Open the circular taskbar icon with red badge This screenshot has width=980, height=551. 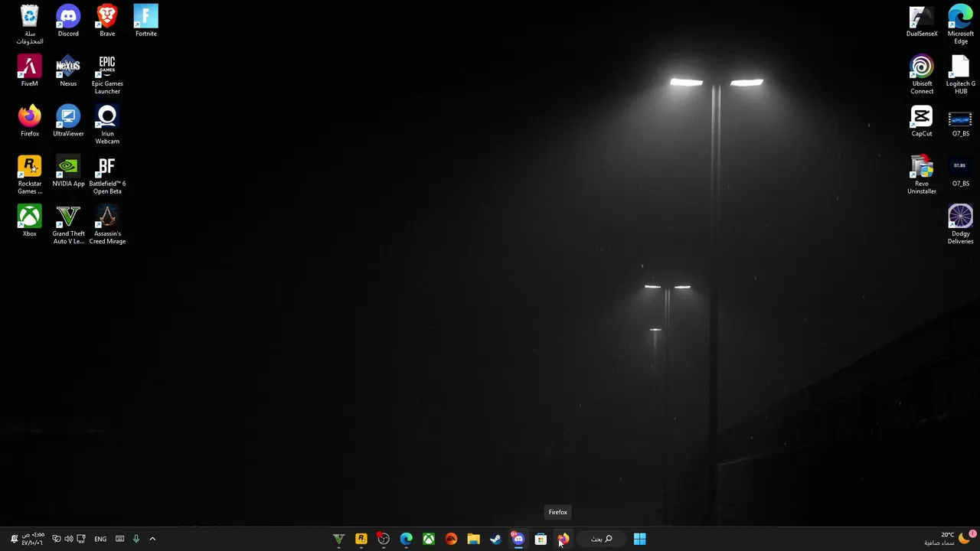(x=384, y=539)
